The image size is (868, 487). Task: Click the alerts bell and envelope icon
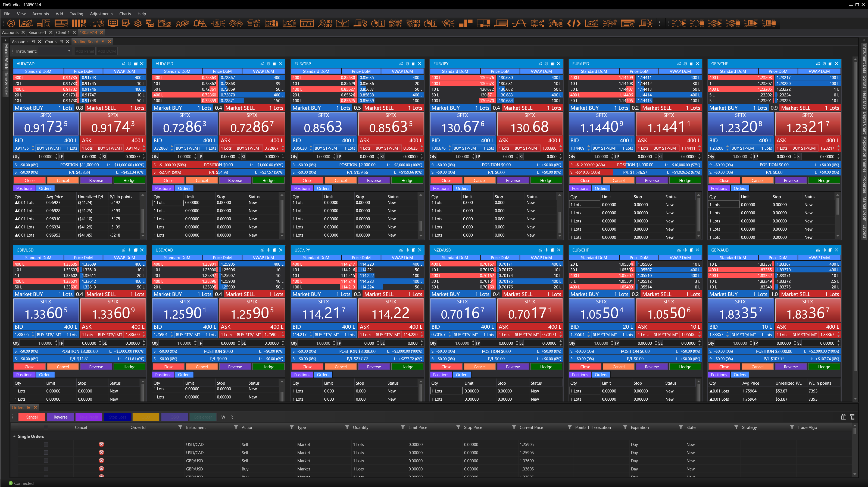pyautogui.click(x=200, y=23)
